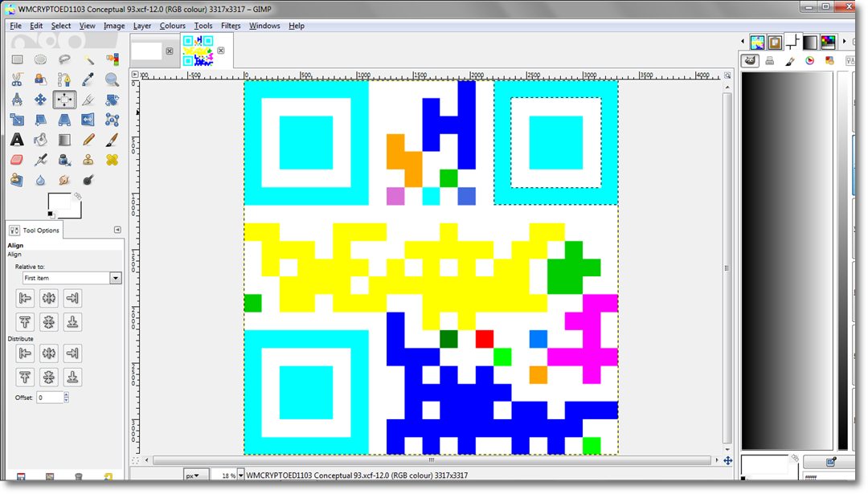Open the File menu

tap(15, 26)
